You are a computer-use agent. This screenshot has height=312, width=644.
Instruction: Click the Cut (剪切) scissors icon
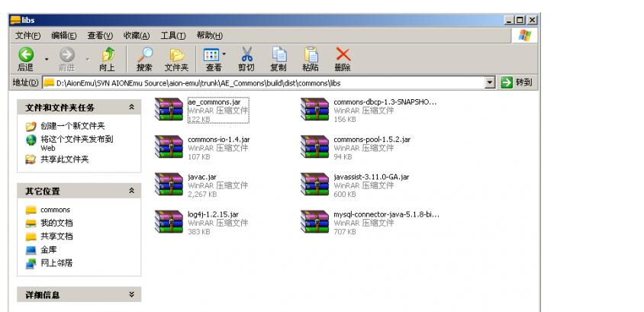coord(246,55)
